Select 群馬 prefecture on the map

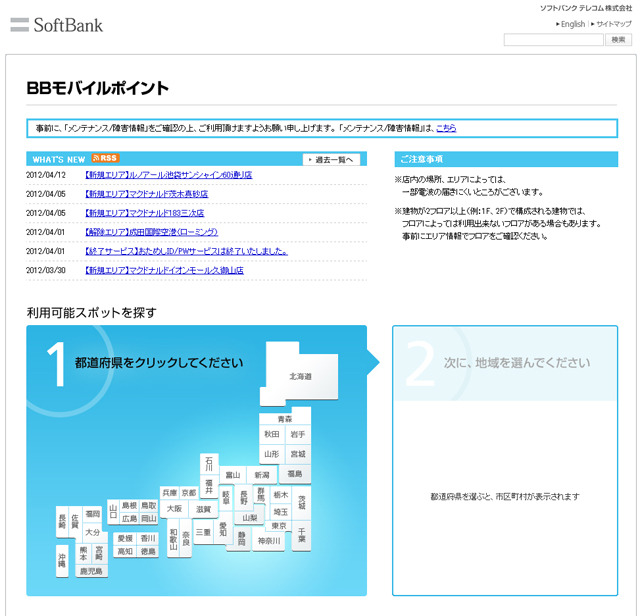[261, 494]
